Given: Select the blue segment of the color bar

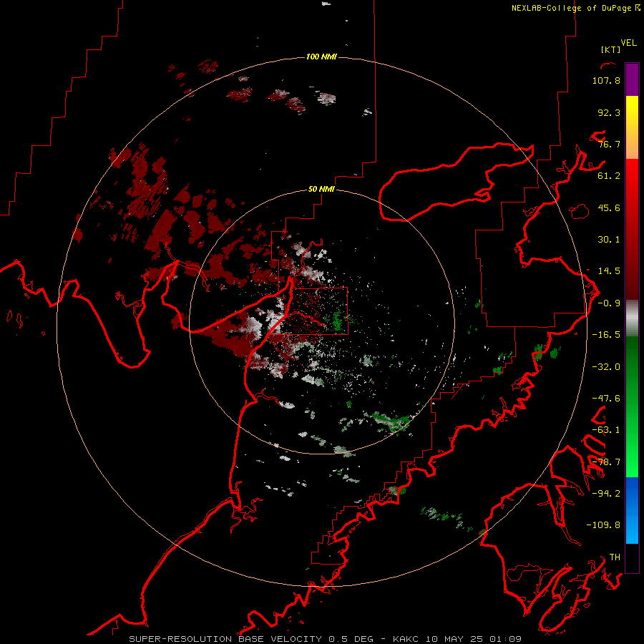Looking at the screenshot, I should click(x=632, y=510).
